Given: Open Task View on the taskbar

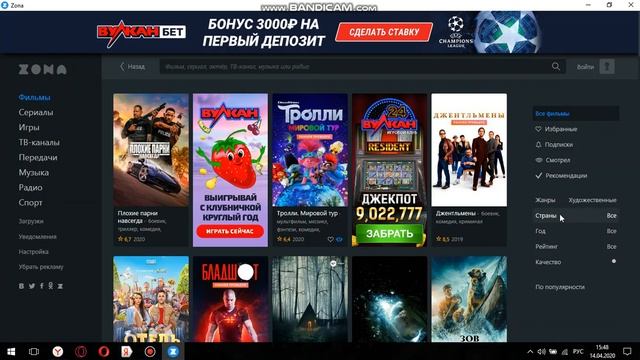Looking at the screenshot, I should point(34,351).
